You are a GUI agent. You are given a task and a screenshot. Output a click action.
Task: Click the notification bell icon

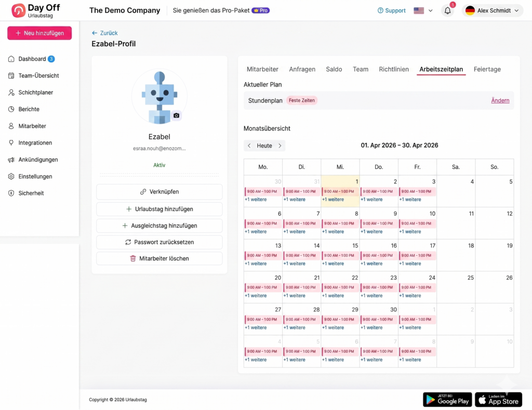(x=447, y=10)
